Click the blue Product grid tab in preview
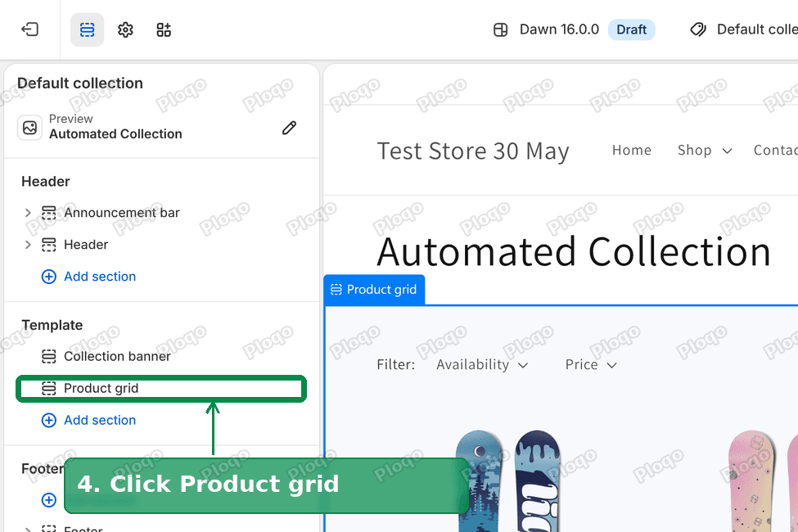The width and height of the screenshot is (798, 532). click(374, 290)
